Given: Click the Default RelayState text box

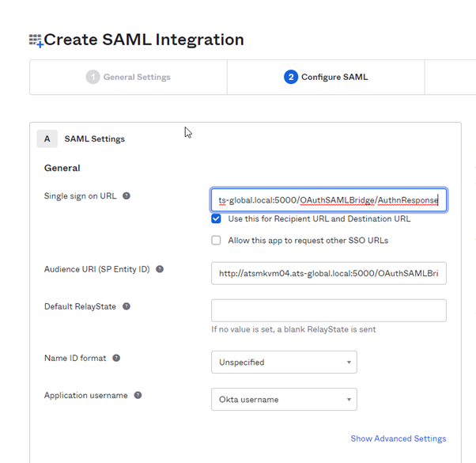Looking at the screenshot, I should 328,310.
